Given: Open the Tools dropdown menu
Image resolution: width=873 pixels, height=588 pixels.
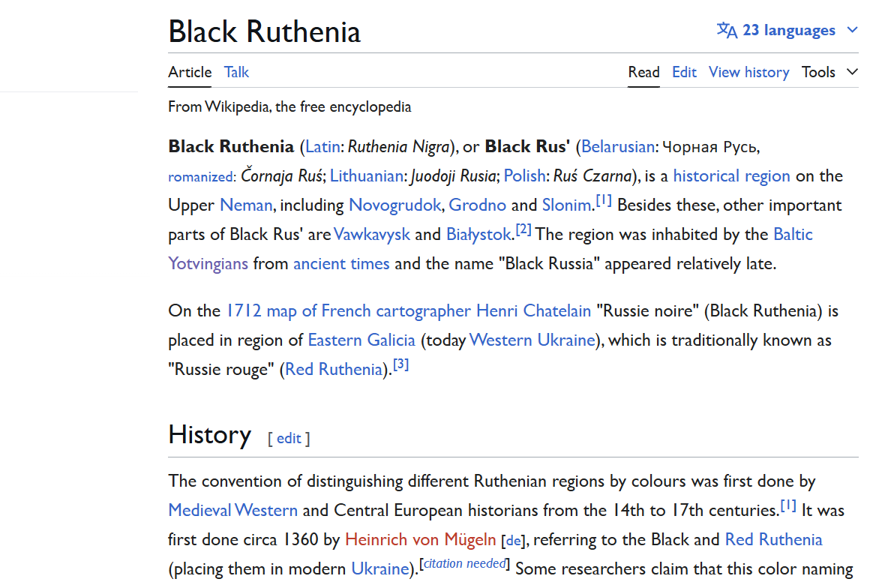Looking at the screenshot, I should (818, 73).
